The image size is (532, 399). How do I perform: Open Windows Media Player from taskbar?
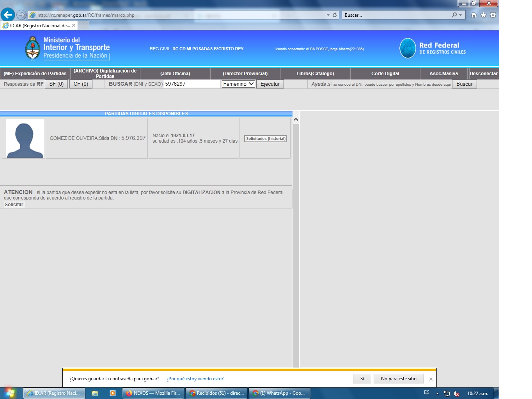pos(113,393)
